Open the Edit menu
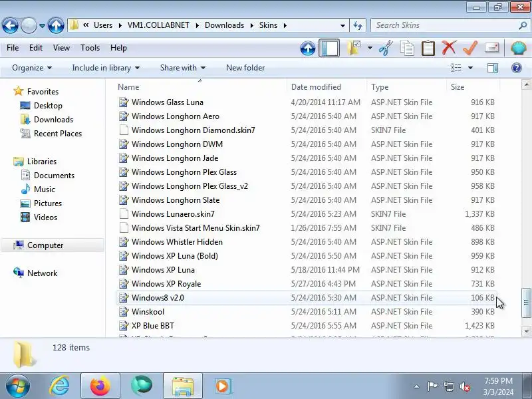 click(x=36, y=48)
